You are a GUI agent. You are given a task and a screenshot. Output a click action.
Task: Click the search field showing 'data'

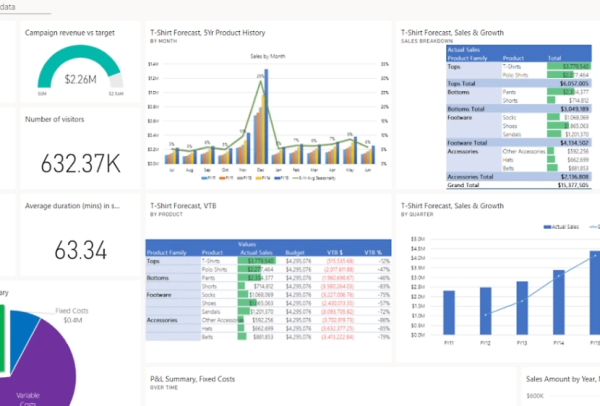25,7
